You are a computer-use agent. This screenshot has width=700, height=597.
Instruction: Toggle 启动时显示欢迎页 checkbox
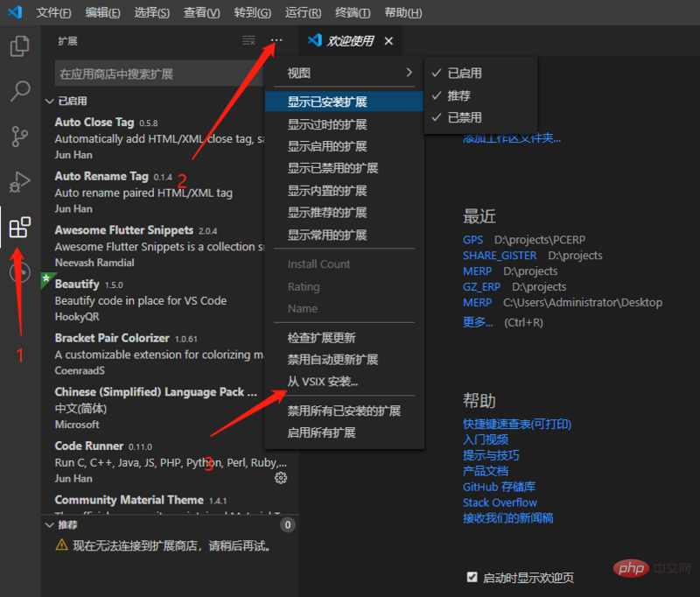(x=472, y=577)
